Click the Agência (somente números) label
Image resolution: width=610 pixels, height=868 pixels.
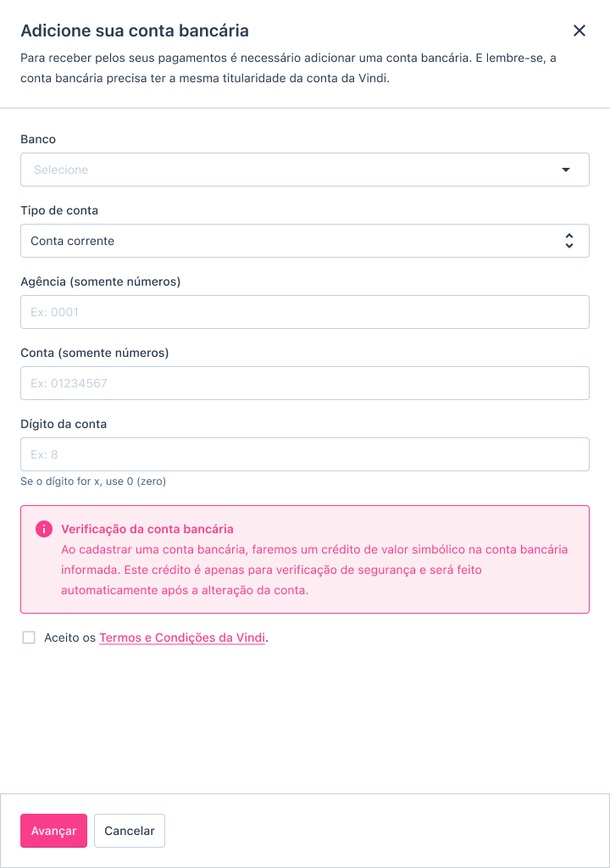click(101, 281)
